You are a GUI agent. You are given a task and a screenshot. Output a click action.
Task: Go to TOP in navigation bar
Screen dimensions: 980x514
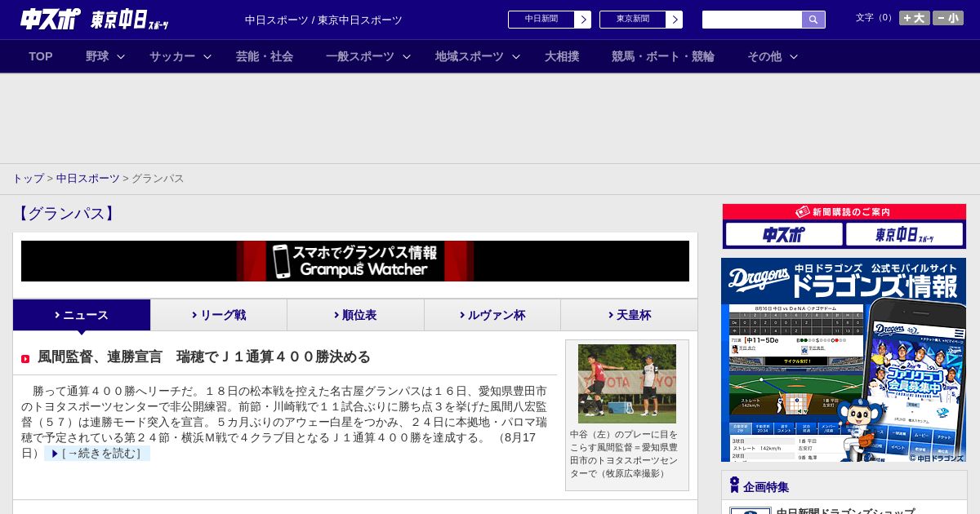(x=41, y=56)
